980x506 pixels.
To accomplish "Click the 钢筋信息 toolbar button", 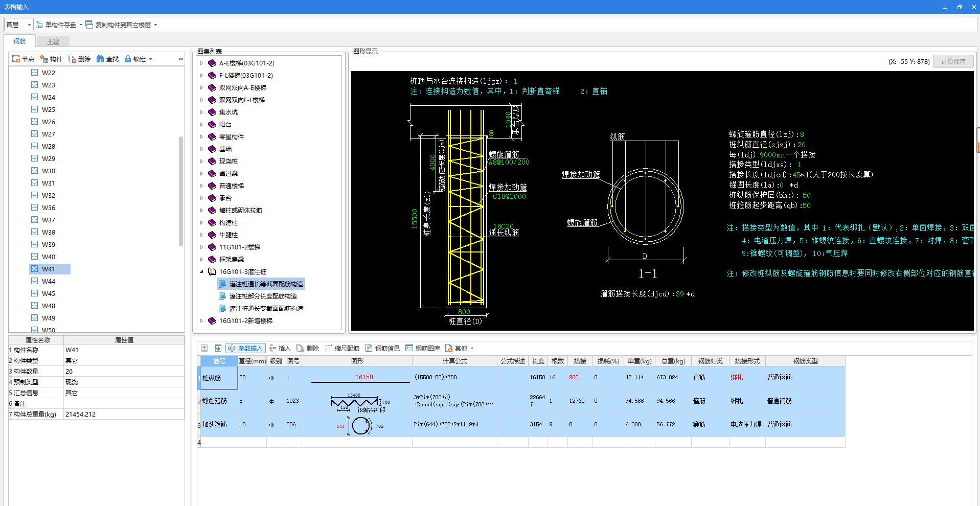I will click(x=382, y=348).
